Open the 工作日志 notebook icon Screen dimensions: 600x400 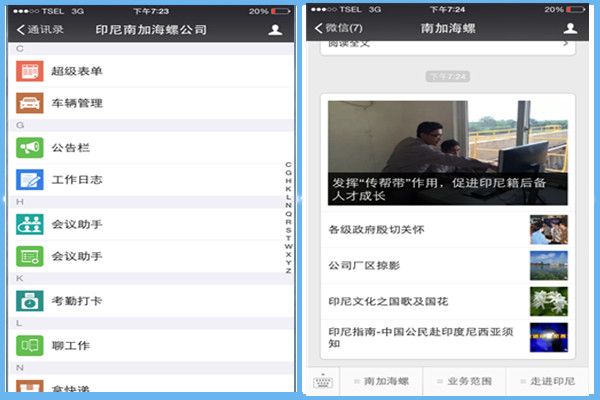click(x=29, y=180)
